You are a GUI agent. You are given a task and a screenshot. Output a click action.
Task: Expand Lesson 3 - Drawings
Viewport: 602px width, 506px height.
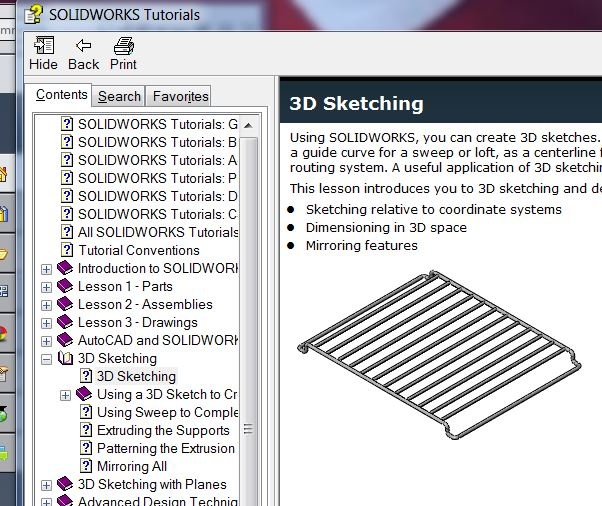[46, 323]
